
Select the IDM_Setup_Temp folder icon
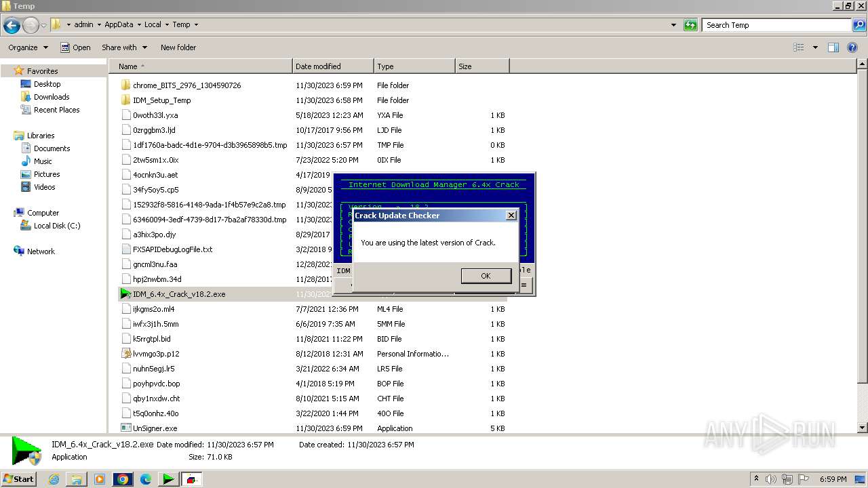coord(125,100)
